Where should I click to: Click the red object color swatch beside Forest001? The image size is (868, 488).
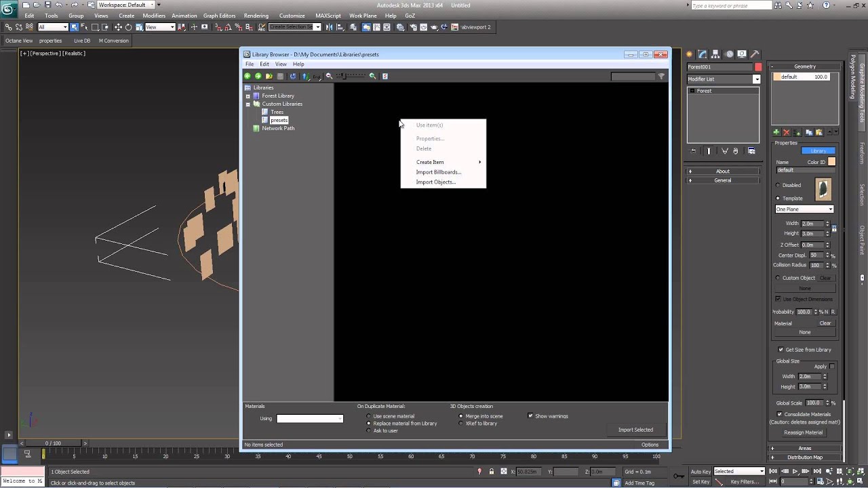(758, 67)
